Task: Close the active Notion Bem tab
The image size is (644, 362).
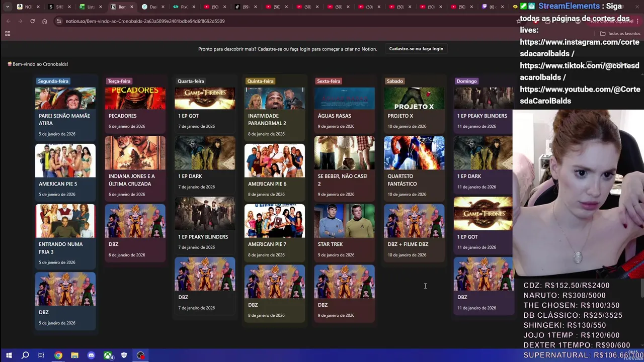Action: coord(132,7)
